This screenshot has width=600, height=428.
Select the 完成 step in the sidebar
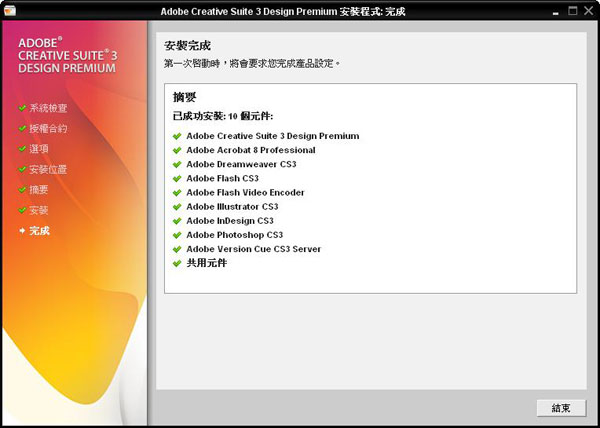tap(39, 231)
